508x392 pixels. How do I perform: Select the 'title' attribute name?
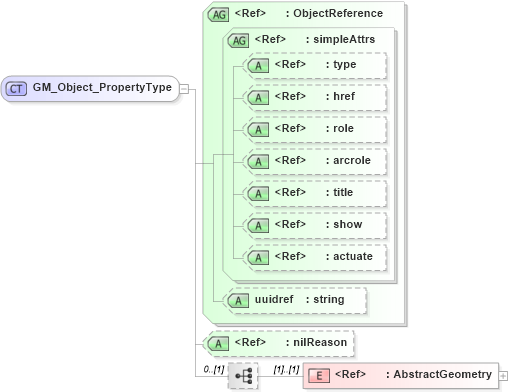click(x=343, y=192)
